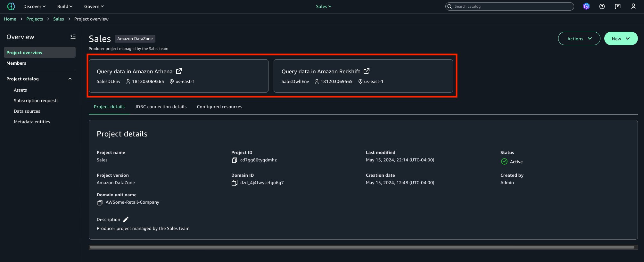Copy the Domain ID dzd_4j4fwysetgo6g7
Viewport: 644px width, 262px height.
pyautogui.click(x=234, y=183)
